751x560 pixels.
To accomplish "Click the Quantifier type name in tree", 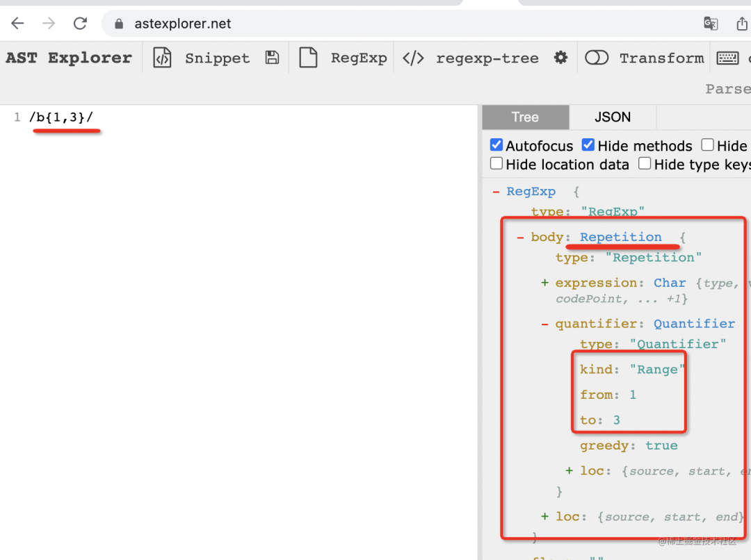I will click(x=694, y=324).
